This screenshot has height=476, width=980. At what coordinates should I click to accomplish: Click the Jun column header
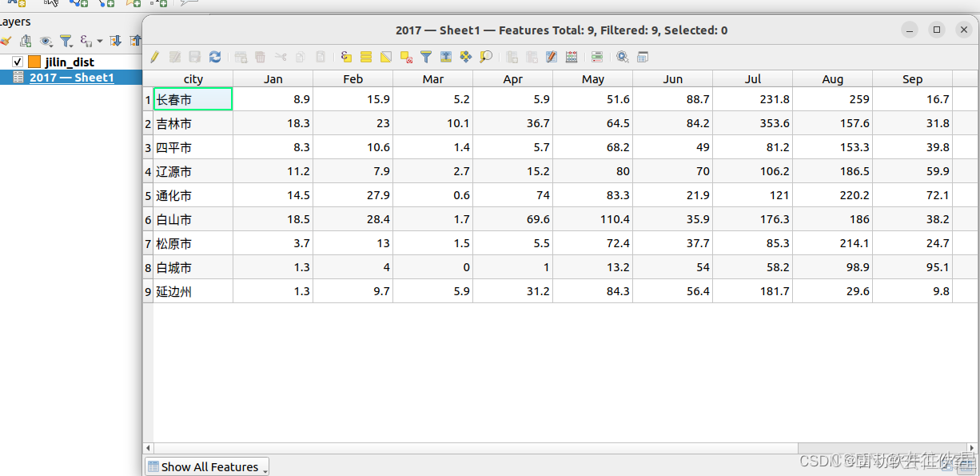coord(673,78)
